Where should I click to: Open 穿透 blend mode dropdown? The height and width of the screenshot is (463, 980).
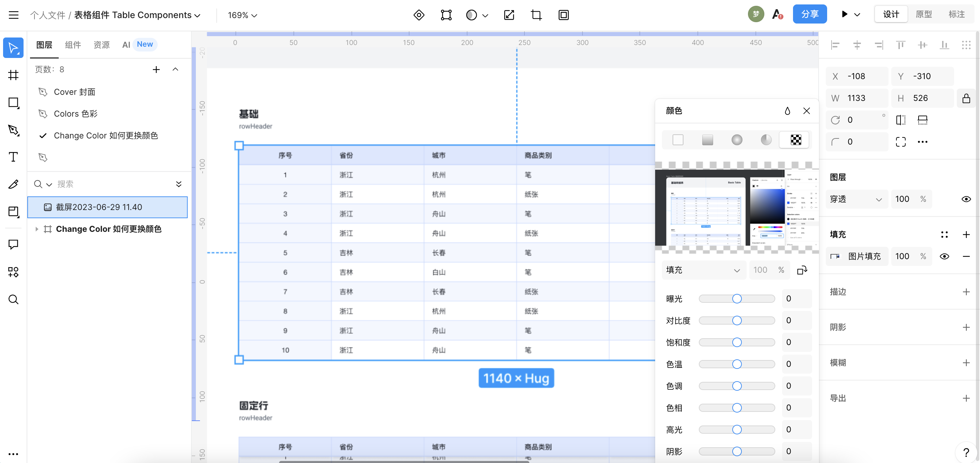[856, 199]
